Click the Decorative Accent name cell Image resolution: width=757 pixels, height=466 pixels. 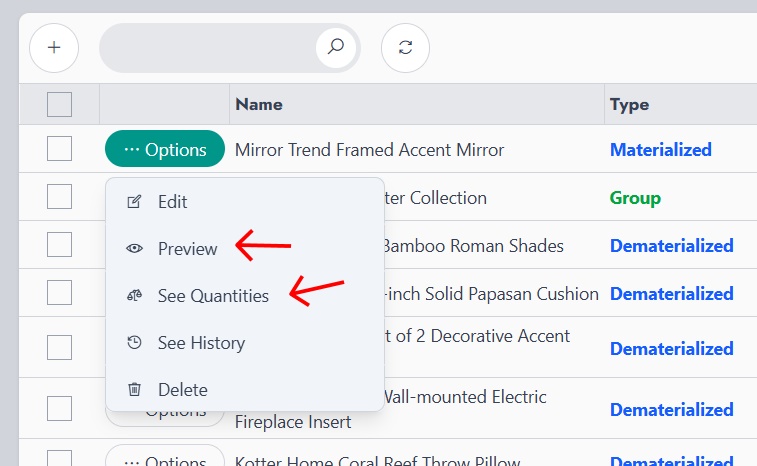477,336
